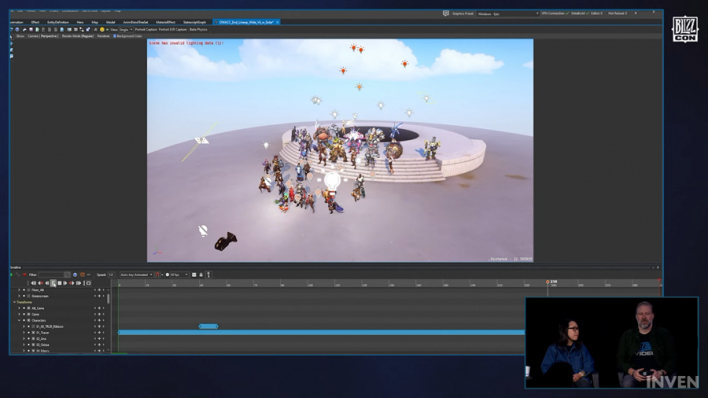Expand the 01_Tracer tree node
The width and height of the screenshot is (708, 398).
click(x=24, y=332)
